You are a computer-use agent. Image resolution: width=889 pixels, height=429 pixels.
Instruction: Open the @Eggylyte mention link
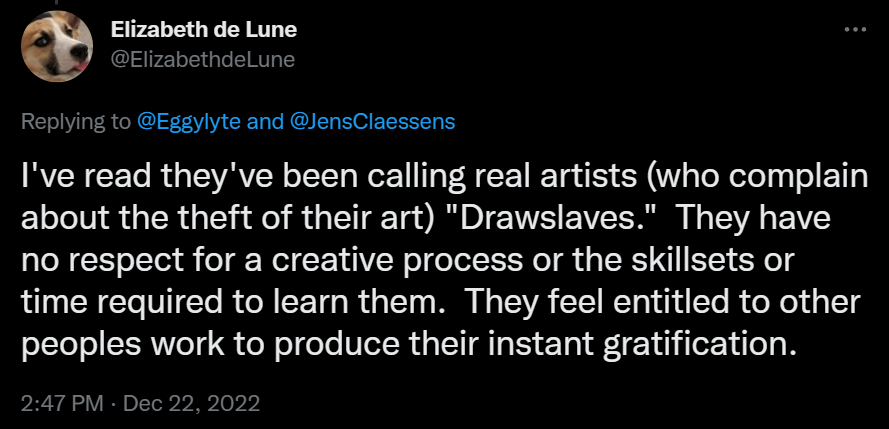189,122
